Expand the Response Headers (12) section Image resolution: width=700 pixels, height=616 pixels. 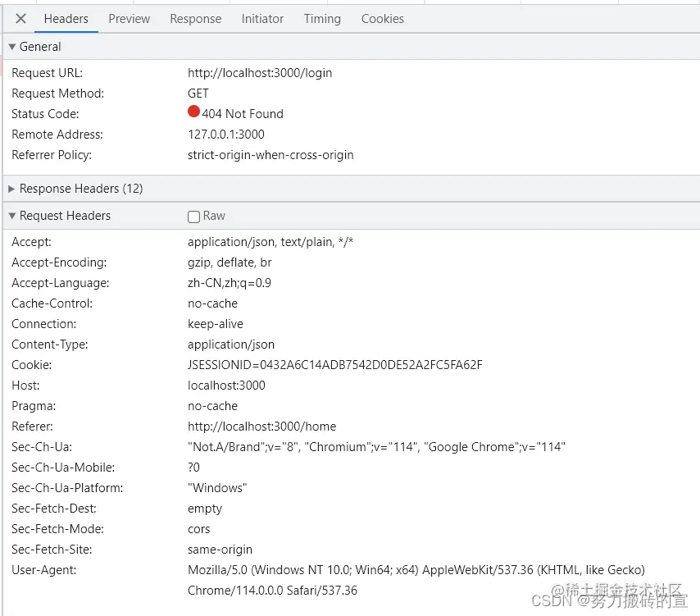pos(11,189)
